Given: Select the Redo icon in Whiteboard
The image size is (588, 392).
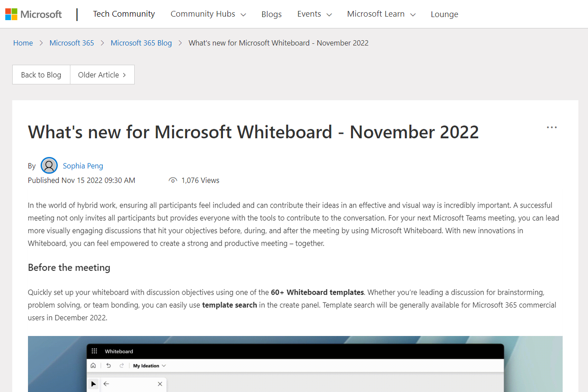Looking at the screenshot, I should click(121, 365).
